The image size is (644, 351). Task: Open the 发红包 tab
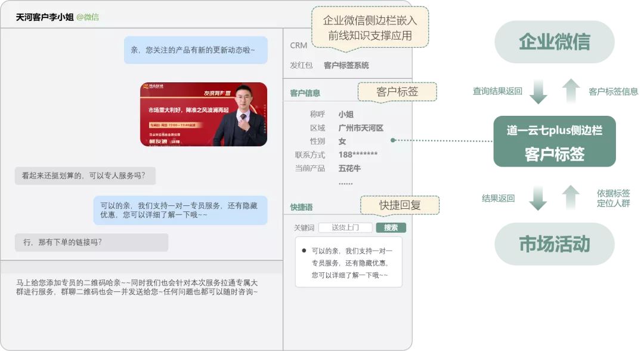point(301,65)
